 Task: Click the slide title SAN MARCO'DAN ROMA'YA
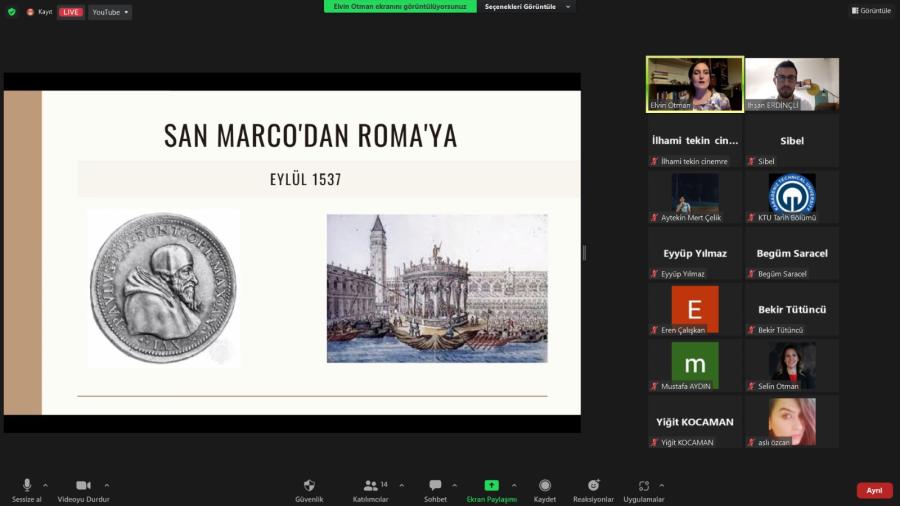pos(311,135)
